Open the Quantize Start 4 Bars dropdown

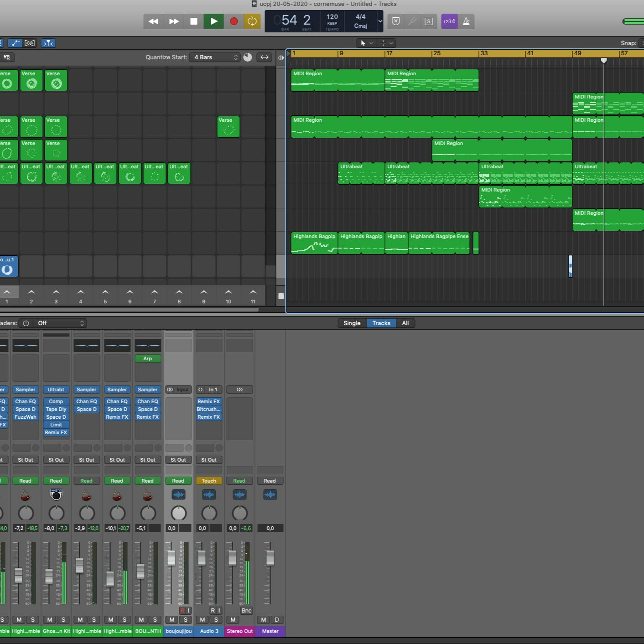215,57
